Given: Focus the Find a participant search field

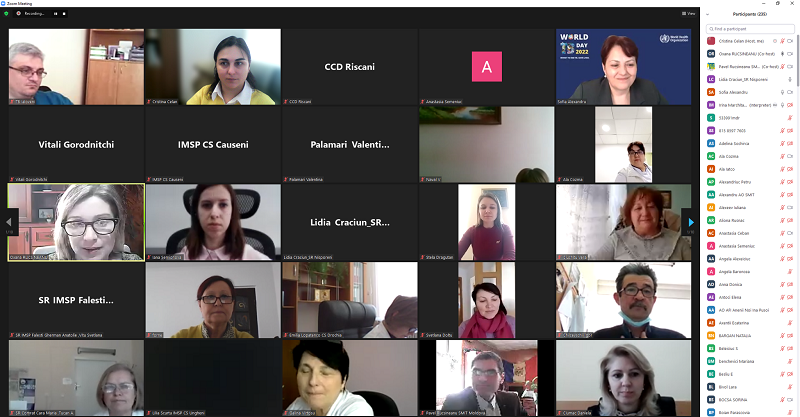Looking at the screenshot, I should 749,29.
